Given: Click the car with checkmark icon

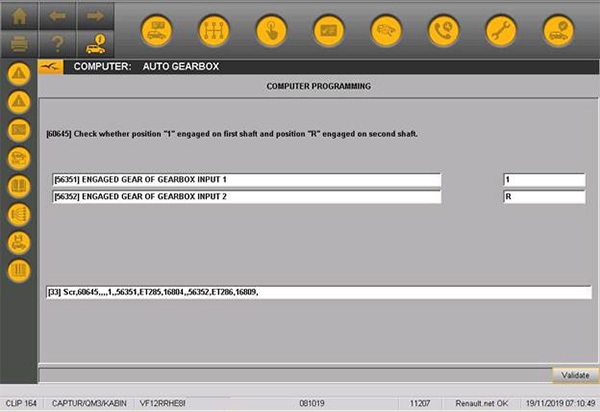Looking at the screenshot, I should pyautogui.click(x=558, y=31).
